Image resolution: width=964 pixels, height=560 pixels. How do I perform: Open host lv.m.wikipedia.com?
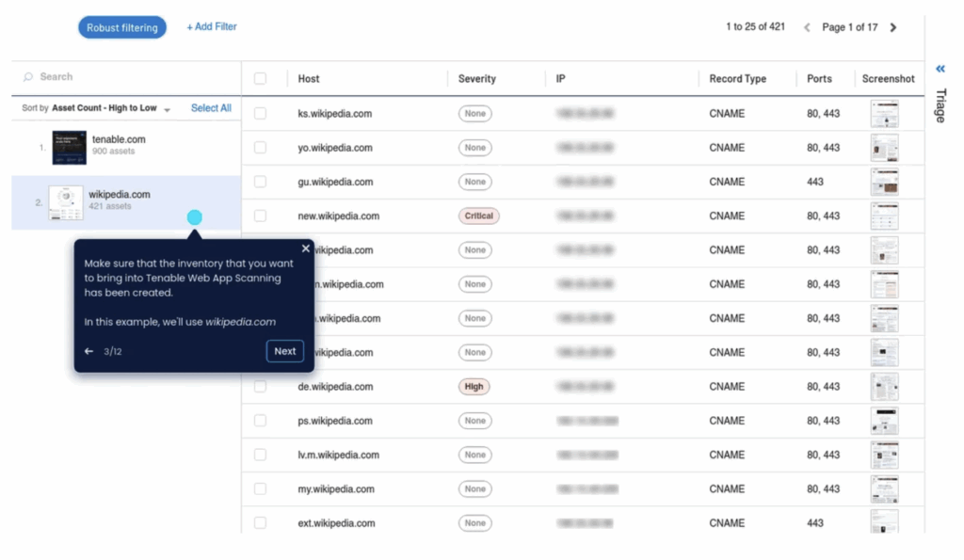tap(339, 455)
